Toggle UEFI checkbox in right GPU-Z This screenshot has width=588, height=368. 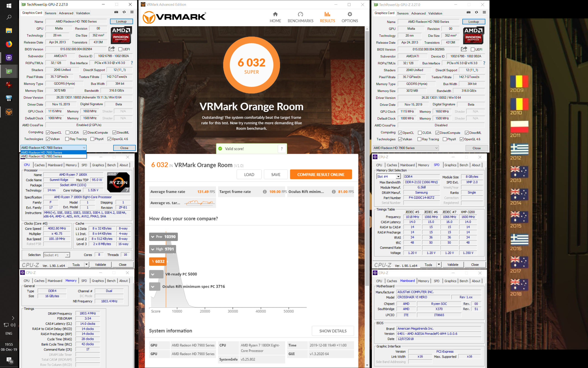473,49
